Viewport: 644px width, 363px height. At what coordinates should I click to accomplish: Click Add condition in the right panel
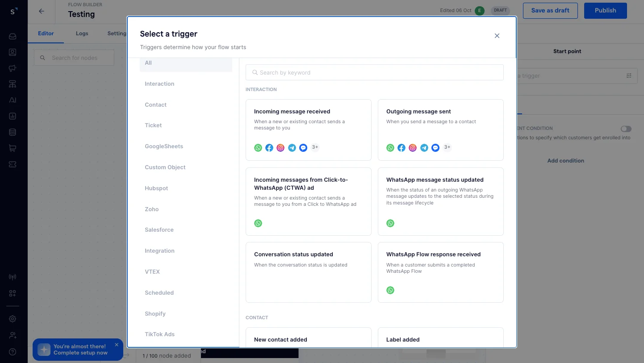pyautogui.click(x=566, y=160)
